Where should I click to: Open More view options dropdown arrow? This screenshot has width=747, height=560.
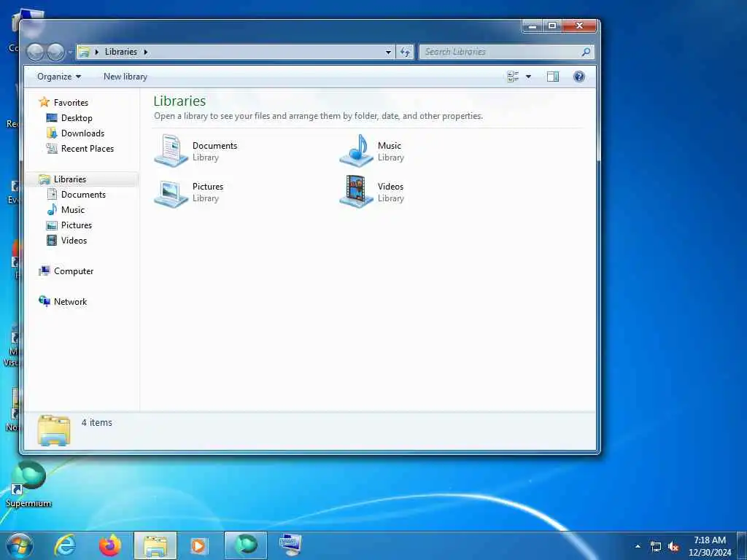(x=528, y=77)
